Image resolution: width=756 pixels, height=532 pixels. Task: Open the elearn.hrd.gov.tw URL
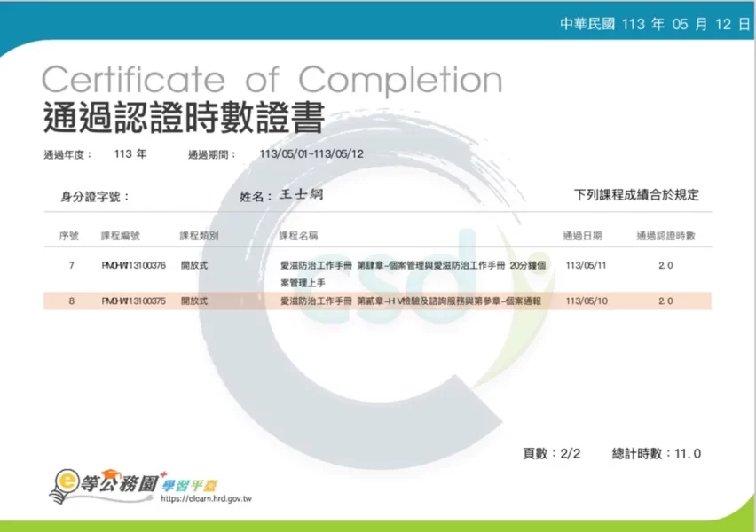[206, 499]
